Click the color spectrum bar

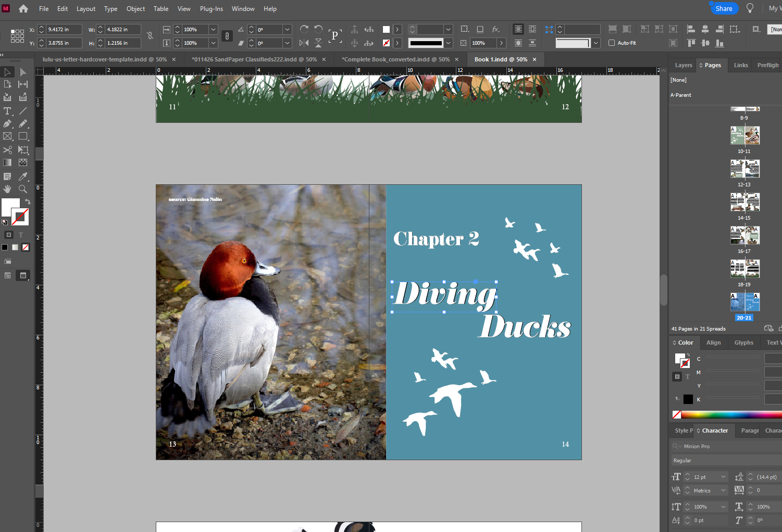tap(731, 414)
